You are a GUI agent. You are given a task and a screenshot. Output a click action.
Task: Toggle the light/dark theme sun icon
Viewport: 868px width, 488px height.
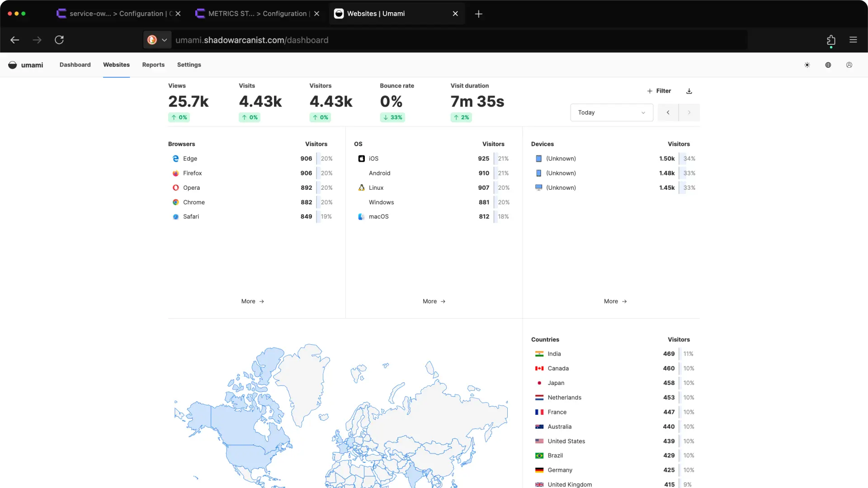pos(807,65)
